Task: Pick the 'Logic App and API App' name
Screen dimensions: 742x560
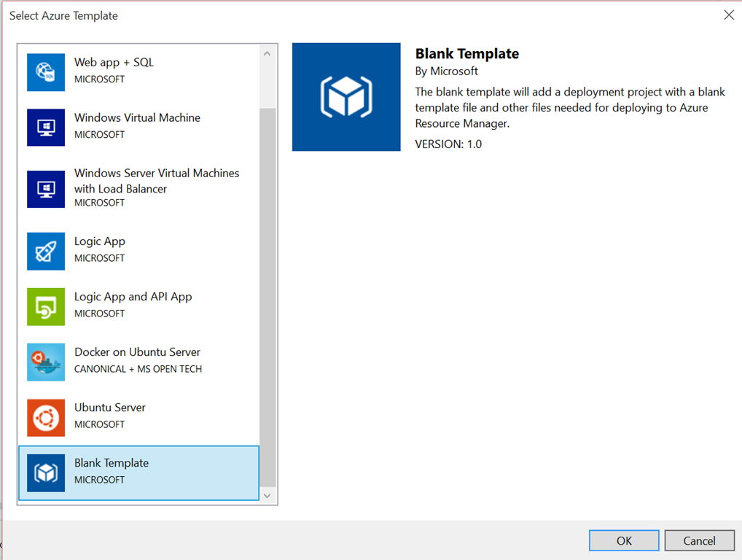Action: [x=133, y=297]
